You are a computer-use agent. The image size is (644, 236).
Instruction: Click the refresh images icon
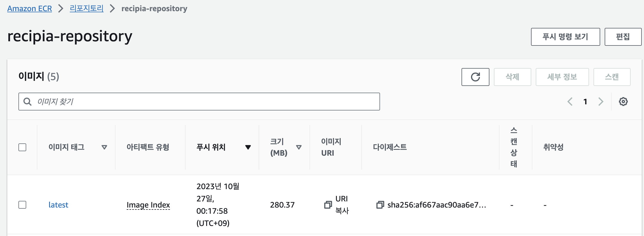click(x=475, y=77)
